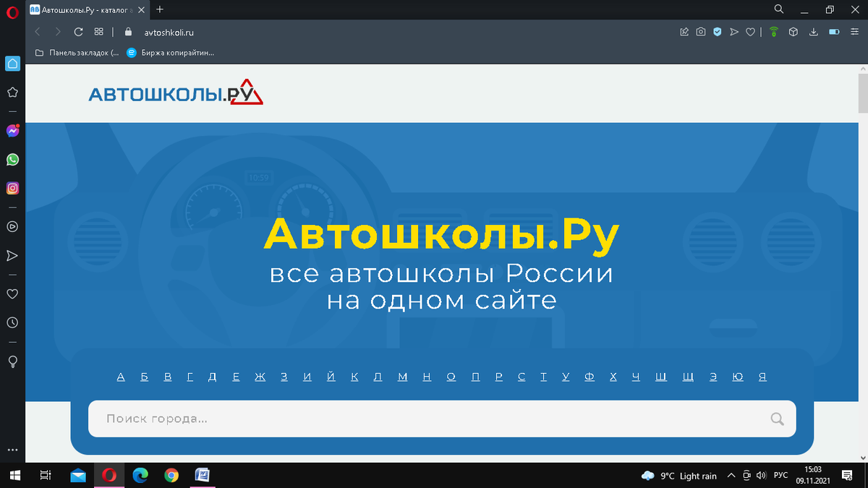Image resolution: width=868 pixels, height=488 pixels.
Task: Open Instagram in the sidebar
Action: click(12, 188)
